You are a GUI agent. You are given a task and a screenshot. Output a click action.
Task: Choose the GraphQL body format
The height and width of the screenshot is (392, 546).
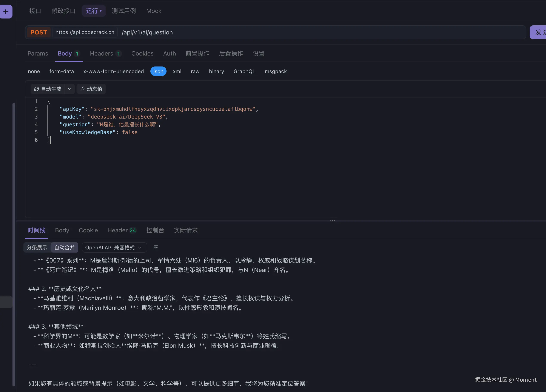244,71
